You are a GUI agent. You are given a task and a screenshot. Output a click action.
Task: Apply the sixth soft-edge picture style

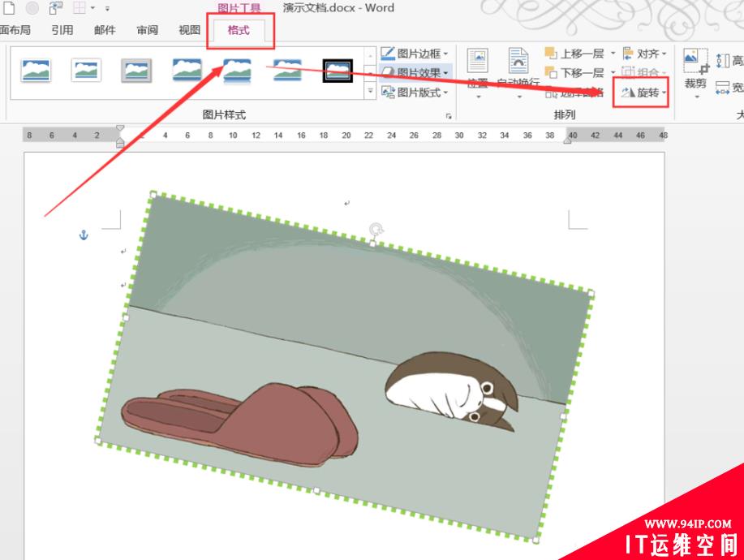287,71
